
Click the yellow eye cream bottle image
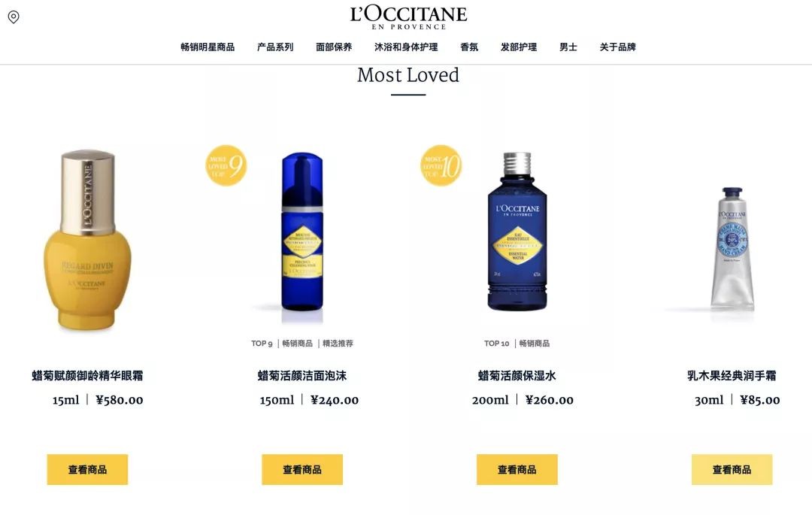[x=87, y=240]
